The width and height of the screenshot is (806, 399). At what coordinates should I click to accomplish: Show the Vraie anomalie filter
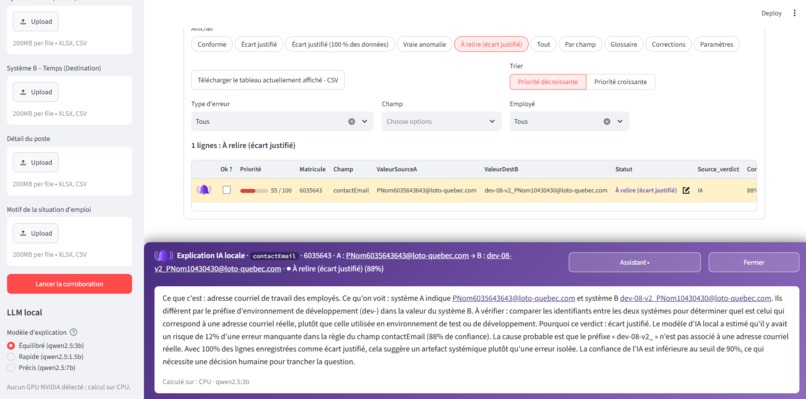(424, 45)
